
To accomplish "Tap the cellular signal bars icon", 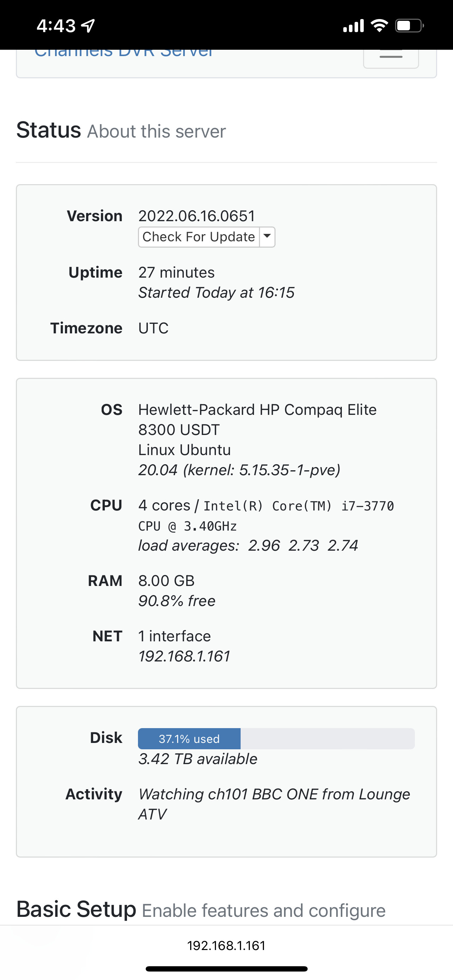I will point(354,26).
